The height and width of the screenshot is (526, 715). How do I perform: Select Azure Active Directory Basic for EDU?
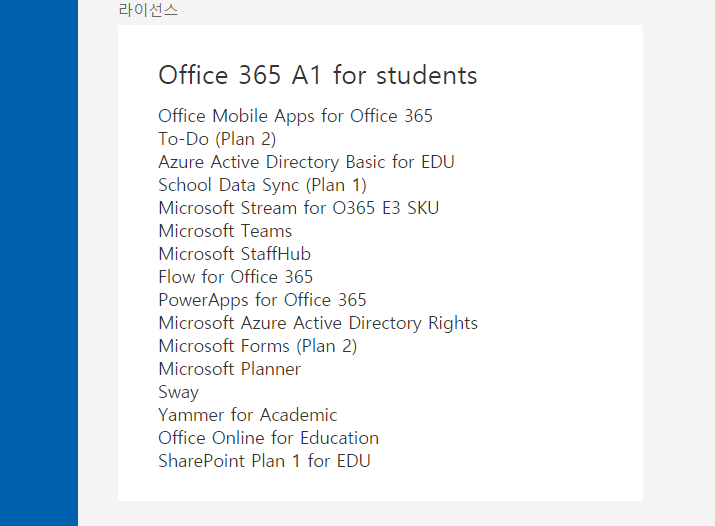pos(306,162)
